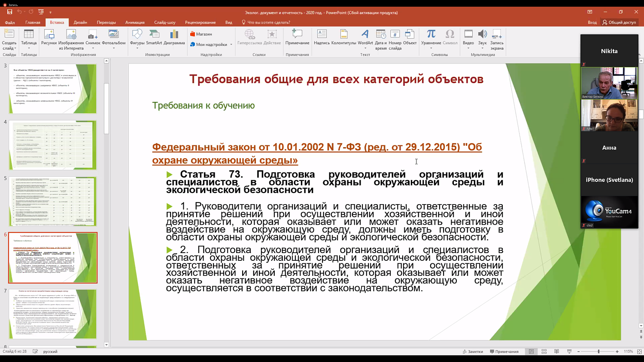Screen dimensions: 644x362
Task: Insert Дата и время
Action: (381, 39)
